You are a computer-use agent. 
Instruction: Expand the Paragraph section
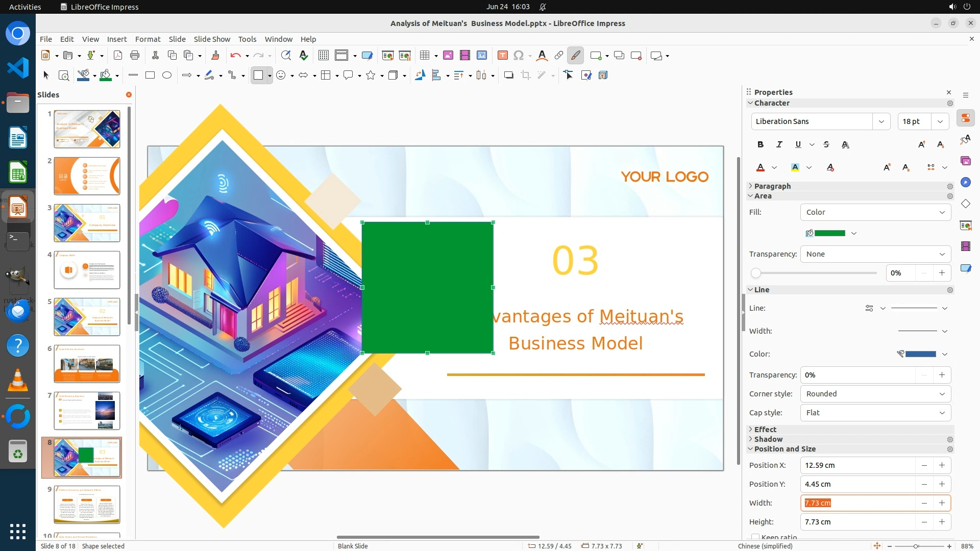772,186
